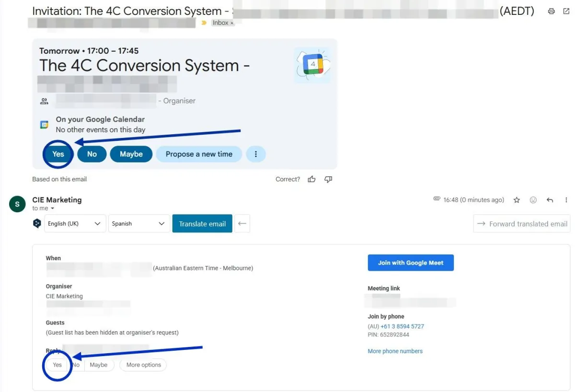575x392 pixels.
Task: Give thumbs down for Correct prompt
Action: point(328,179)
